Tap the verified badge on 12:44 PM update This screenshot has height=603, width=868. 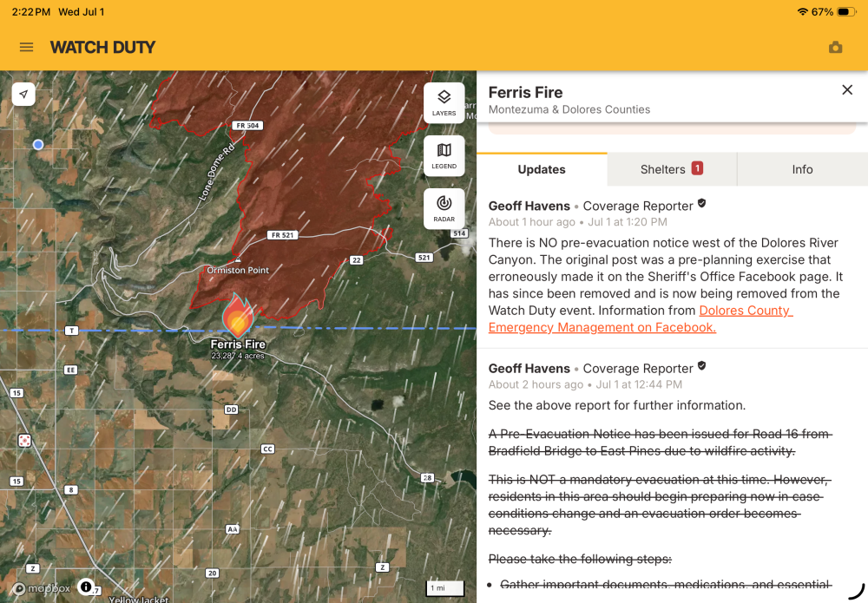tap(701, 366)
